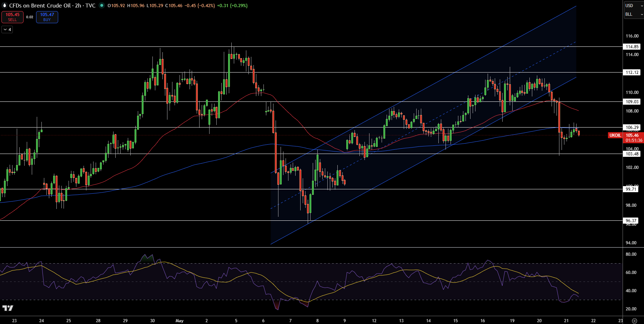Click the 0.02 spread value

click(30, 17)
